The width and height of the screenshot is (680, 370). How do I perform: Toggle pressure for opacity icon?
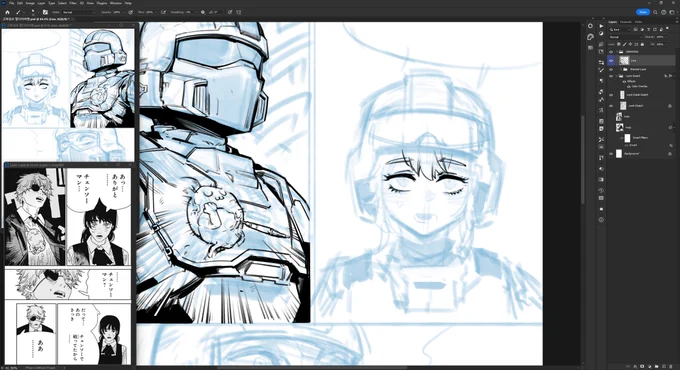[x=130, y=12]
